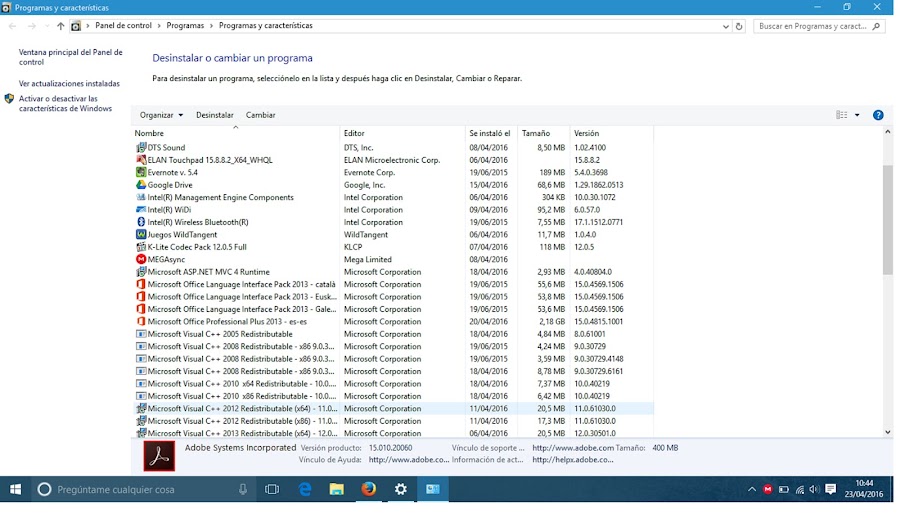Click Intel(R) Management Engine Components icon
Viewport: 900px width, 514px height.
click(x=141, y=197)
